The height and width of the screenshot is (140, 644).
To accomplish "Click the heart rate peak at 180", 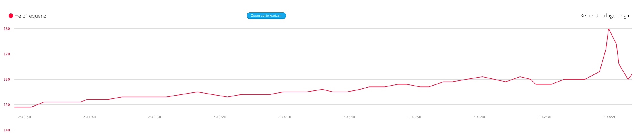I will (x=608, y=29).
